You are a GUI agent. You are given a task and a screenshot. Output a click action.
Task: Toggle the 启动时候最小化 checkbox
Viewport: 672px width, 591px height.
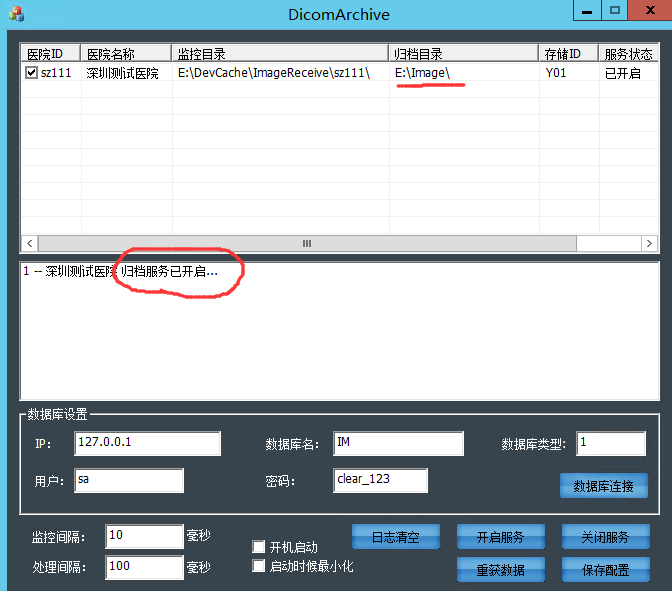[x=260, y=566]
